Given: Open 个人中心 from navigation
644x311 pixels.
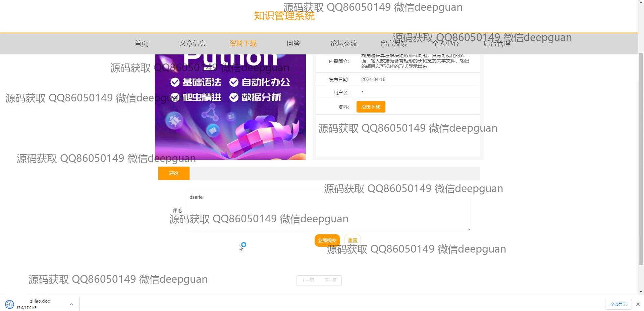Looking at the screenshot, I should coord(445,43).
